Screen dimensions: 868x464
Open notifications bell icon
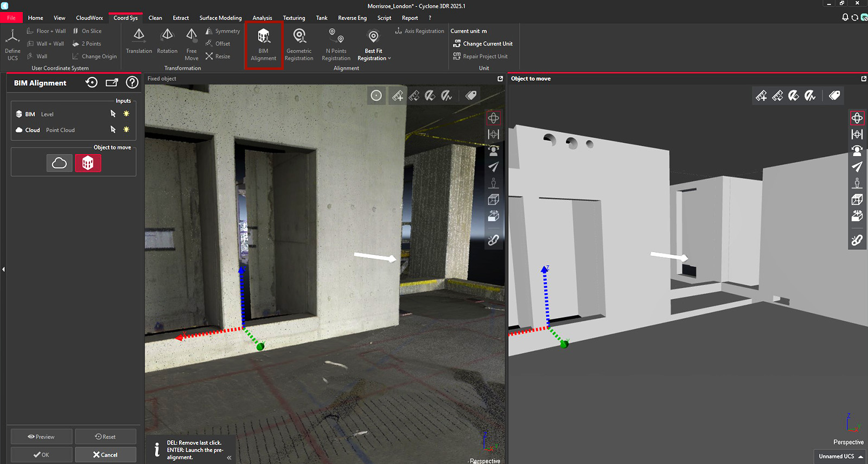pos(845,17)
